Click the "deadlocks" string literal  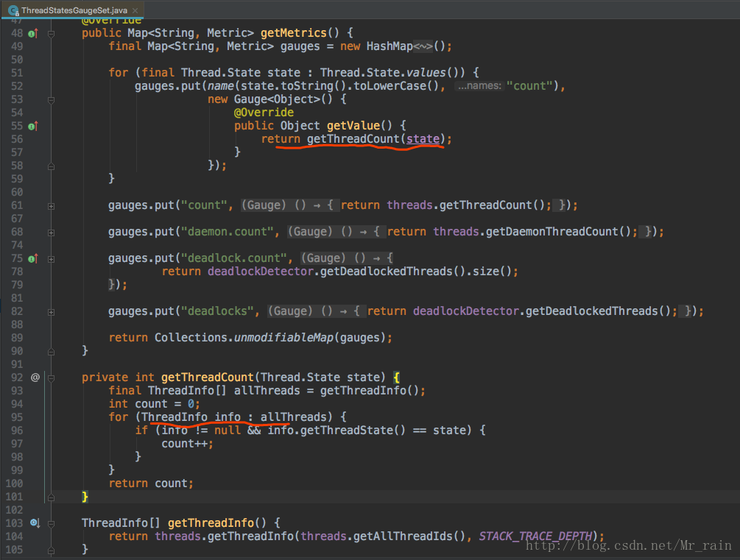pos(217,311)
